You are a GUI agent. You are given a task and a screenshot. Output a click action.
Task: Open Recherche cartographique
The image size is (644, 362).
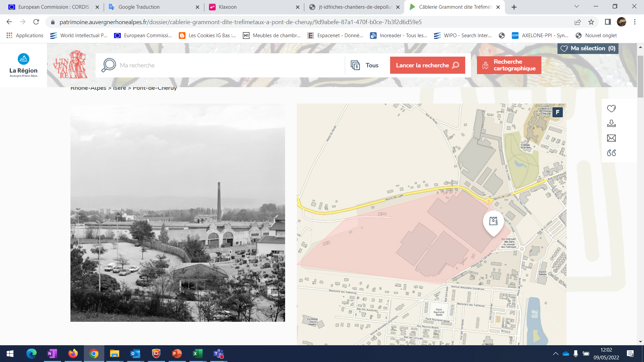click(x=509, y=65)
